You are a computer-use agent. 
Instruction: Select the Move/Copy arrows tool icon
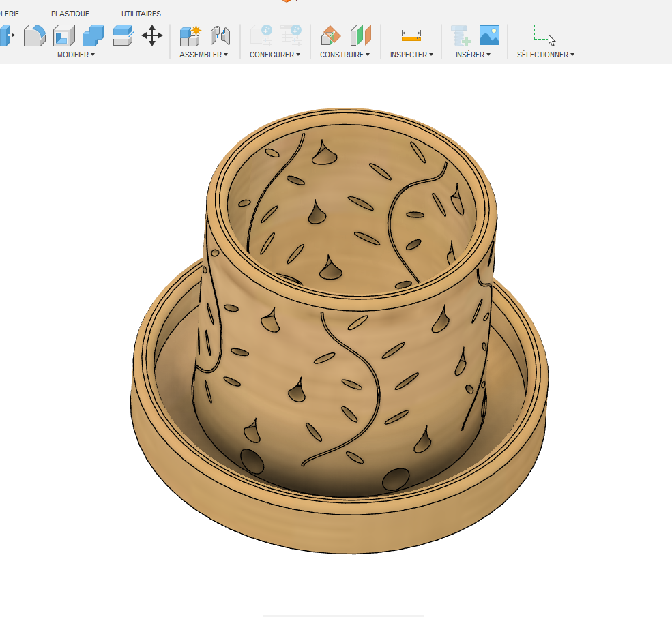pos(151,35)
